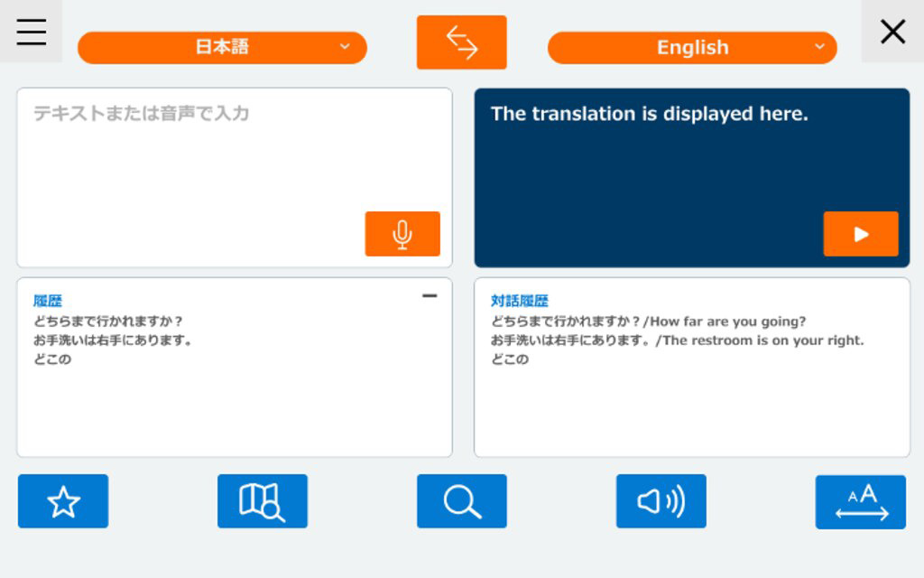The height and width of the screenshot is (578, 924).
Task: Select the star favorites icon
Action: 62,501
